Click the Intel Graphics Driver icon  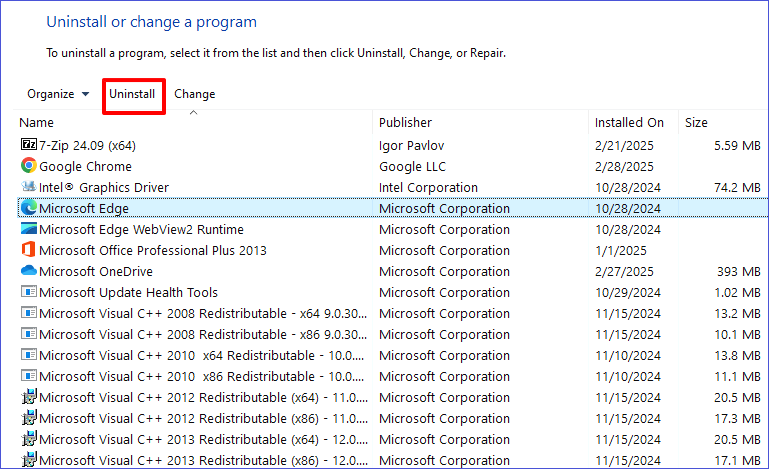click(x=29, y=186)
